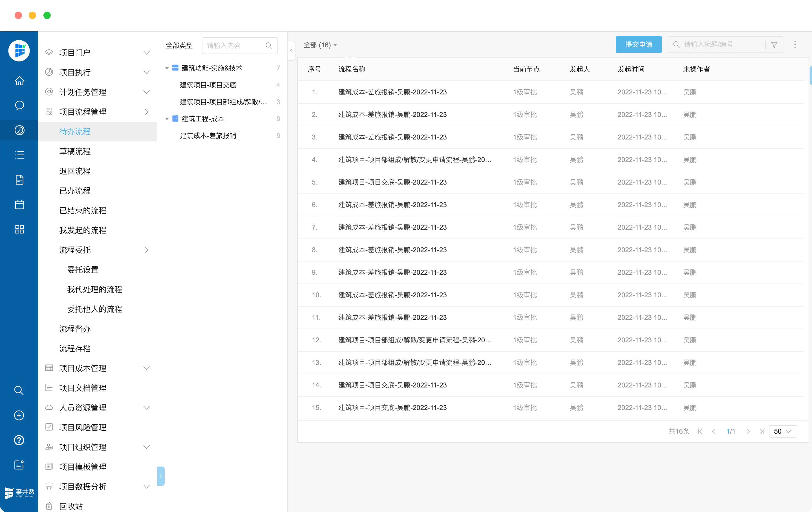Open process name in row 12
The height and width of the screenshot is (512, 812).
point(415,340)
